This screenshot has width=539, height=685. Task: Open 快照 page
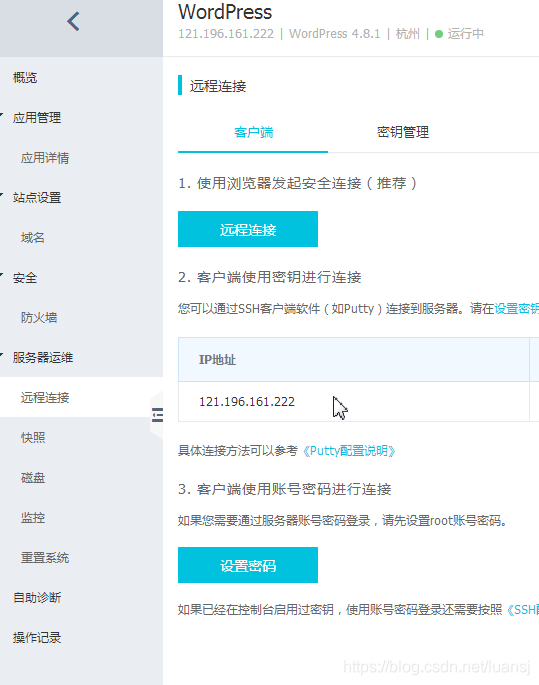pos(33,437)
